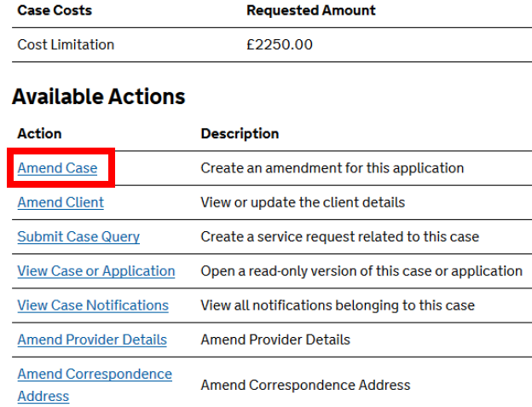Click 'View all notifications belonging to this case'
This screenshot has height=407, width=532.
(x=337, y=305)
